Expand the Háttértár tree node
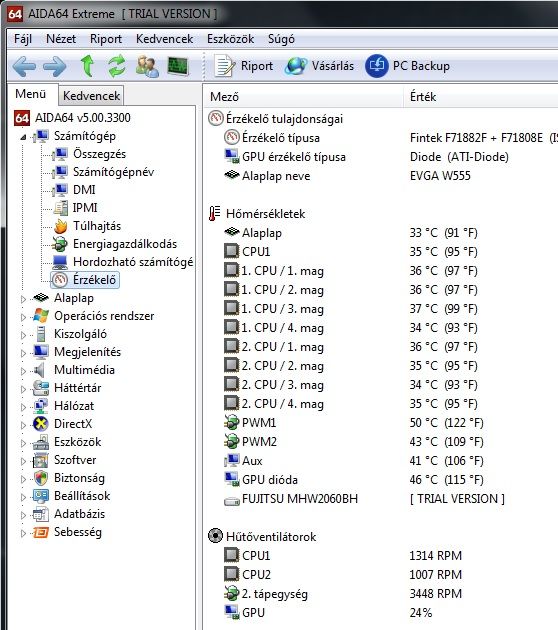Image resolution: width=558 pixels, height=630 pixels. coord(23,389)
